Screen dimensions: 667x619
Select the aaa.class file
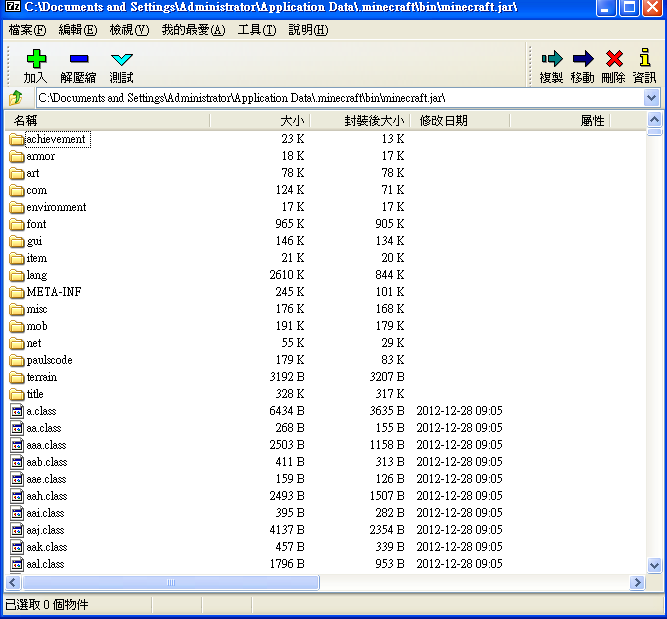coord(46,445)
